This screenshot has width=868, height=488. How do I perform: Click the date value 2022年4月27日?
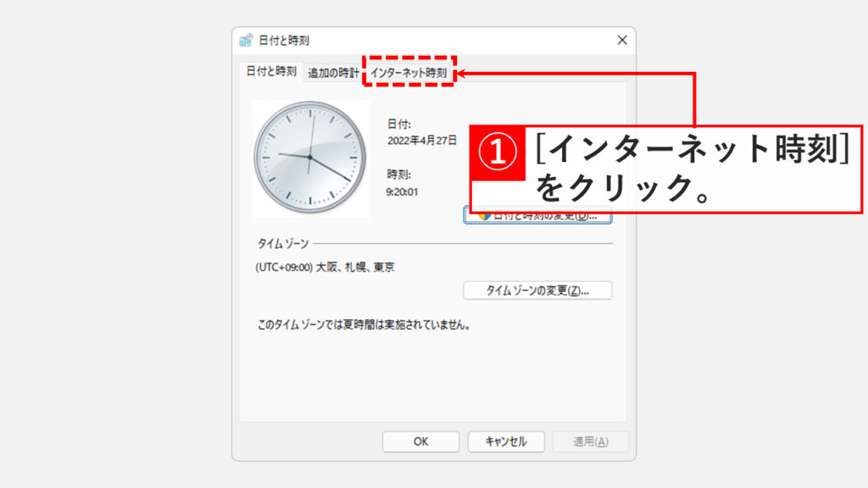(x=422, y=141)
